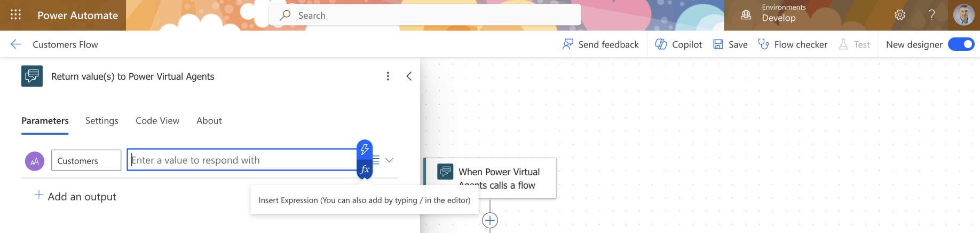
Task: Open the action's more options ellipsis
Action: (388, 76)
